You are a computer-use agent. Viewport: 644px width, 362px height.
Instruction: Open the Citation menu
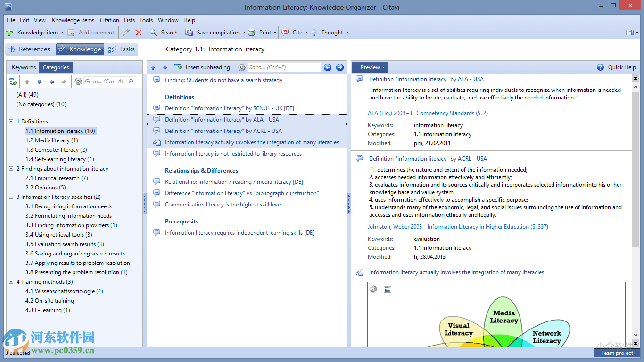click(x=109, y=20)
